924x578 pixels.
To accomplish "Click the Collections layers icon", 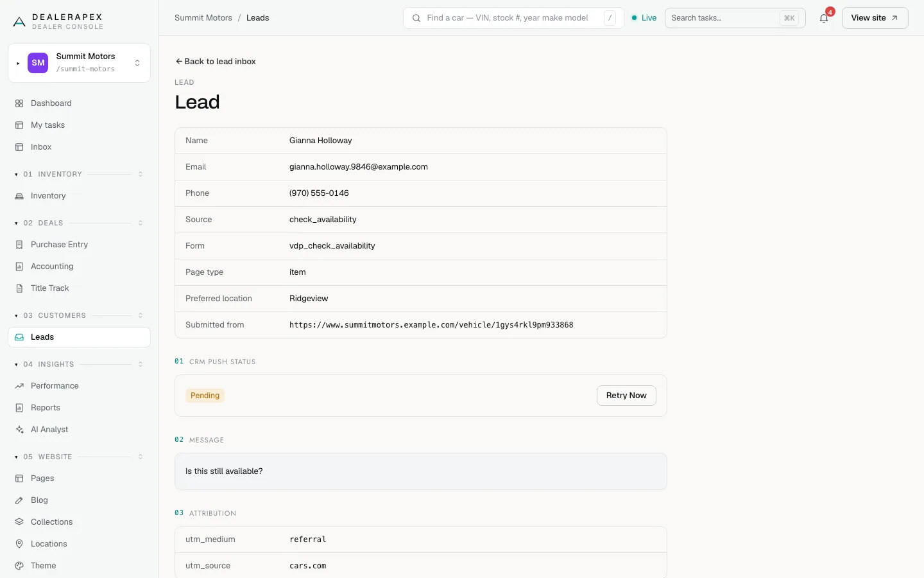I will coord(19,522).
